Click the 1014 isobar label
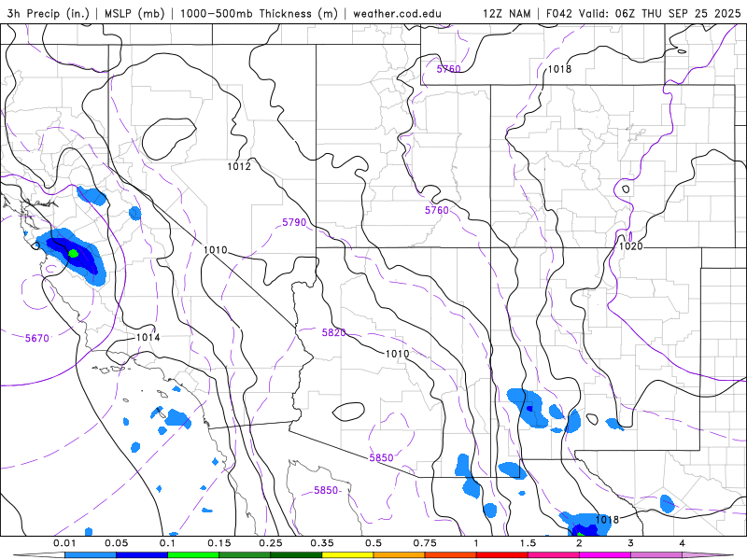 pos(148,337)
